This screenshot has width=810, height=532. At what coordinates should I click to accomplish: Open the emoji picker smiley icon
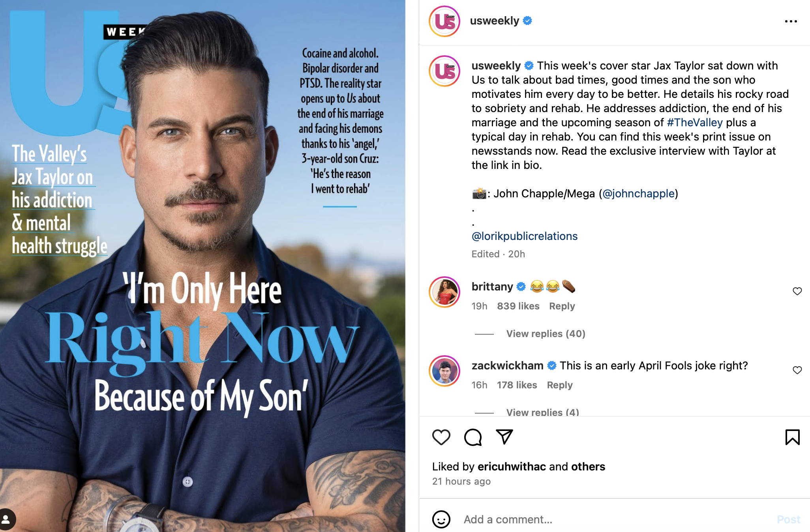tap(441, 519)
